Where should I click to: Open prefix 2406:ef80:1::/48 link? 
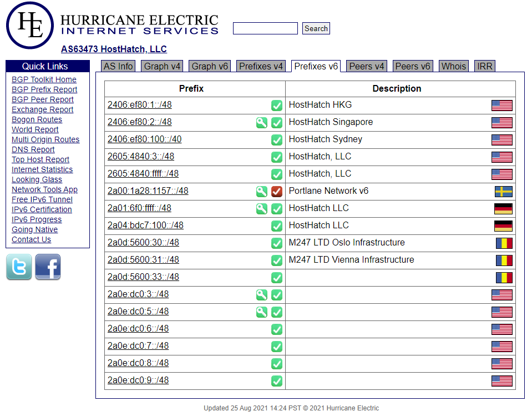tap(139, 104)
